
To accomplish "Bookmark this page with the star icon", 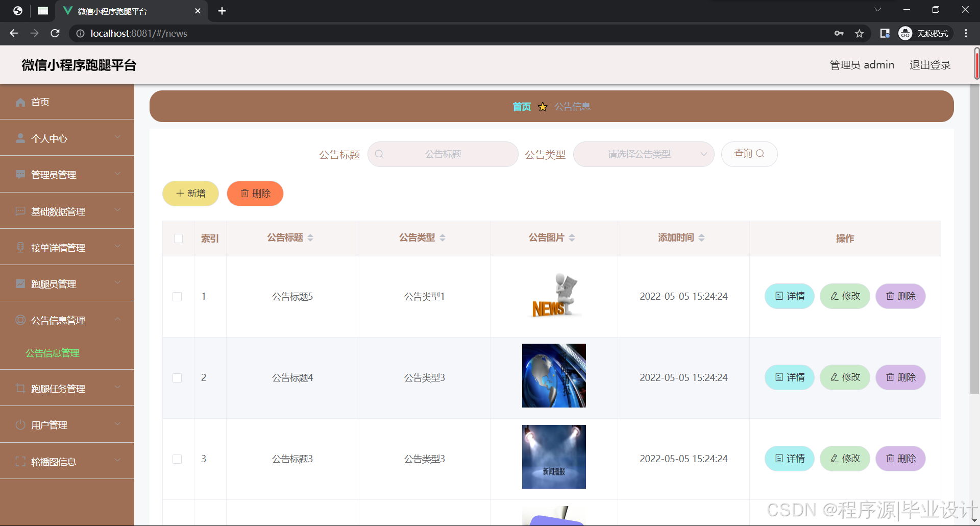I will pos(860,33).
